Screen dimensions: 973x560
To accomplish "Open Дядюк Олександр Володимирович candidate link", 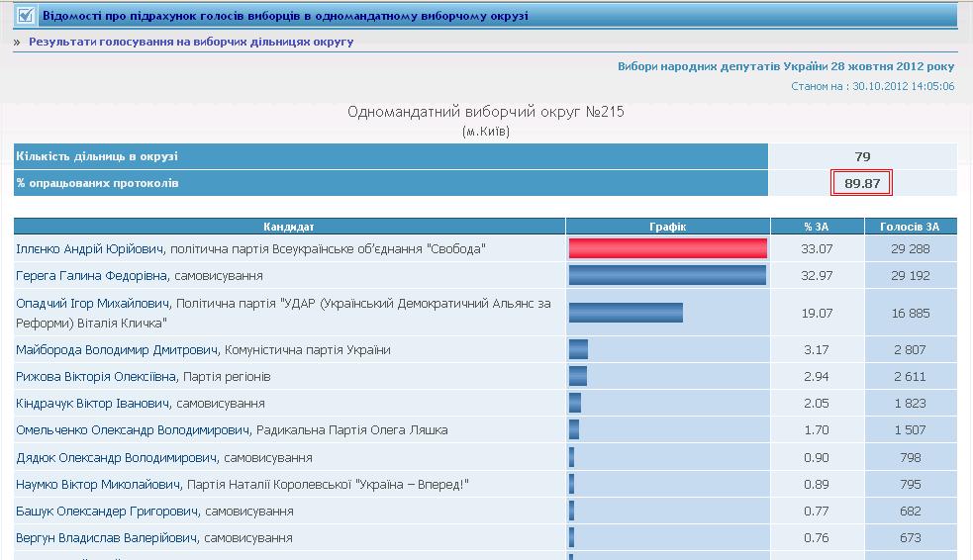I will click(116, 457).
